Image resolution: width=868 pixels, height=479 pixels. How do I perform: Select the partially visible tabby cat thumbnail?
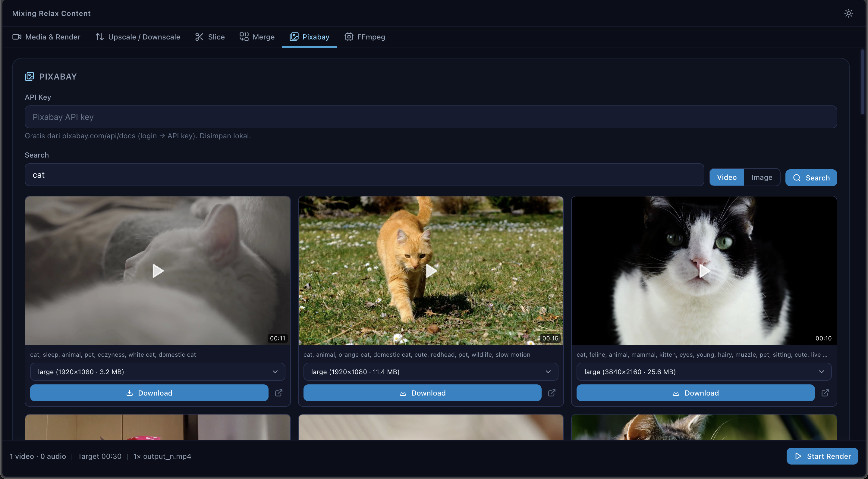[704, 427]
